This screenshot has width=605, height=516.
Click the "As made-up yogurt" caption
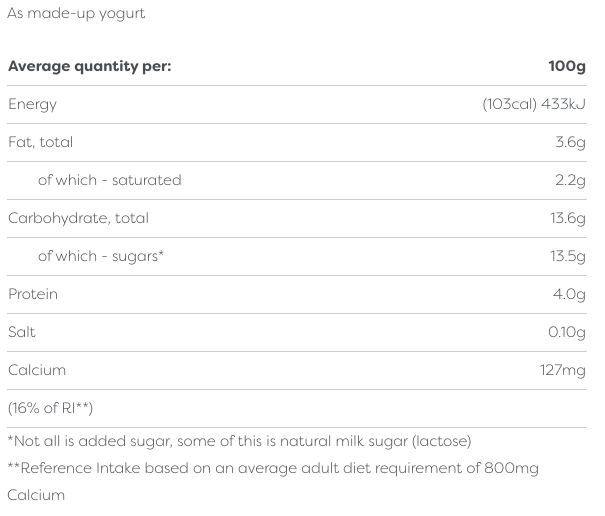tap(75, 15)
